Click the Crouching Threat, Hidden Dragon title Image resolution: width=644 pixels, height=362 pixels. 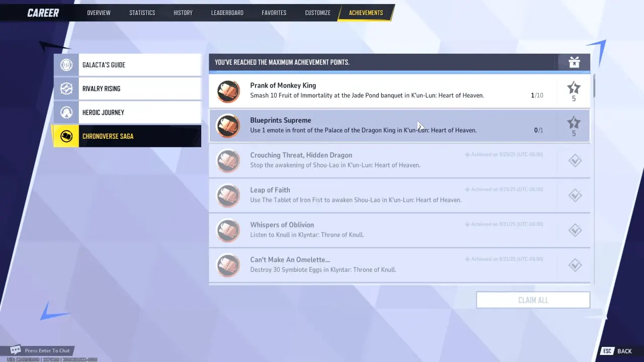[301, 155]
